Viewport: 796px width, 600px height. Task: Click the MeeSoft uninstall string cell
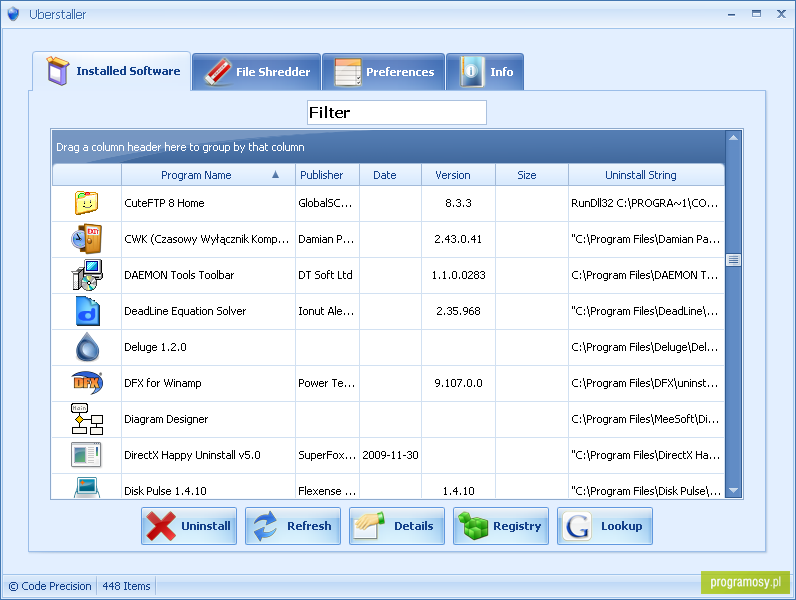tap(646, 419)
